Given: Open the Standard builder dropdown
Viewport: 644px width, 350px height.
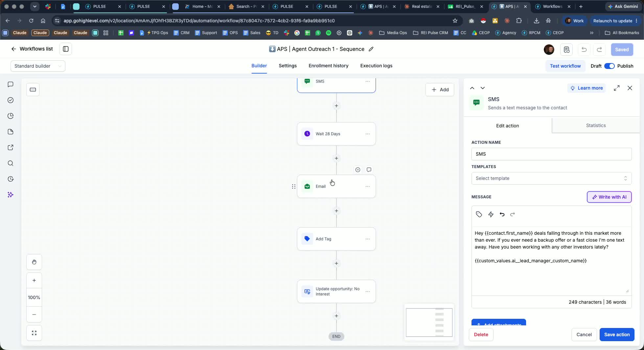Looking at the screenshot, I should coord(38,66).
